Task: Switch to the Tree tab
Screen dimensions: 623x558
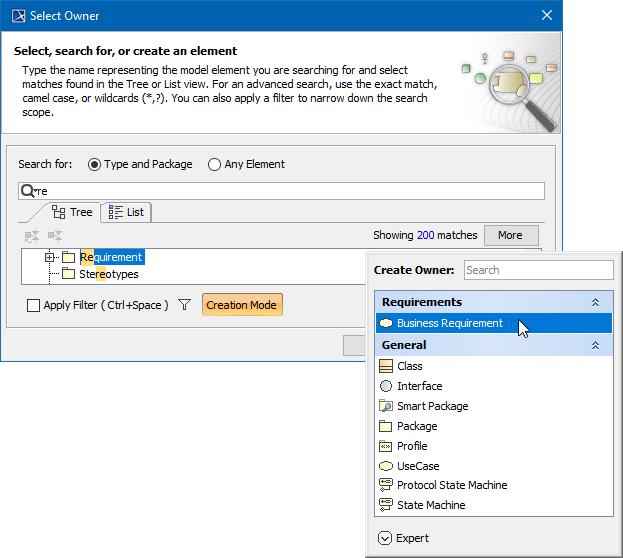Action: (x=72, y=212)
